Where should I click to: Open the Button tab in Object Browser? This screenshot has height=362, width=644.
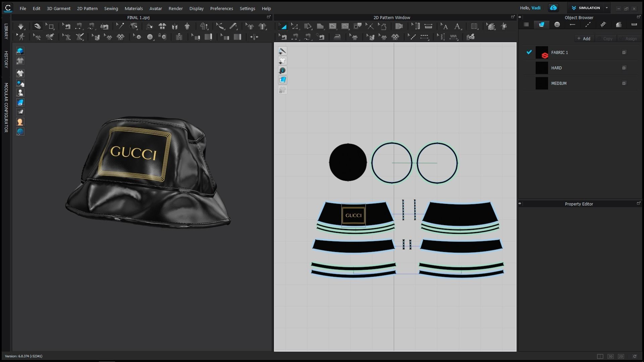[557, 24]
